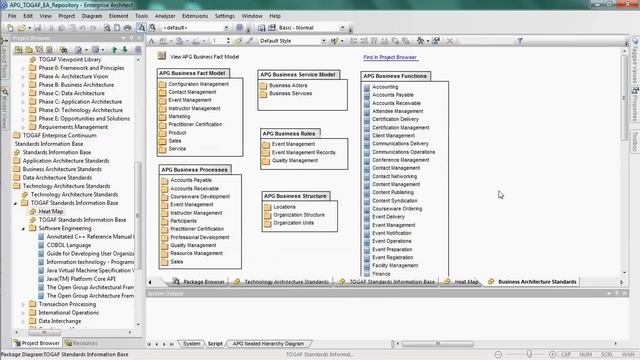This screenshot has width=640, height=360.
Task: Click the green down arrow in Project Browser toolbar
Action: coord(125,50)
